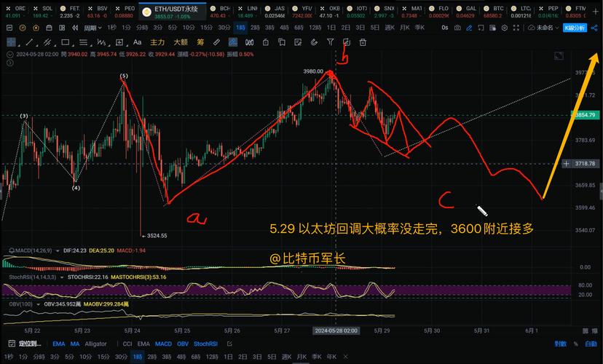Click the orange home icon

[x=36, y=28]
